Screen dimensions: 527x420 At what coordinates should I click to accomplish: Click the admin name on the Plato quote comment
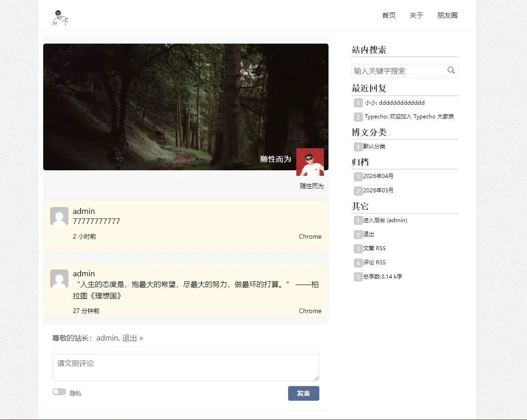point(84,274)
